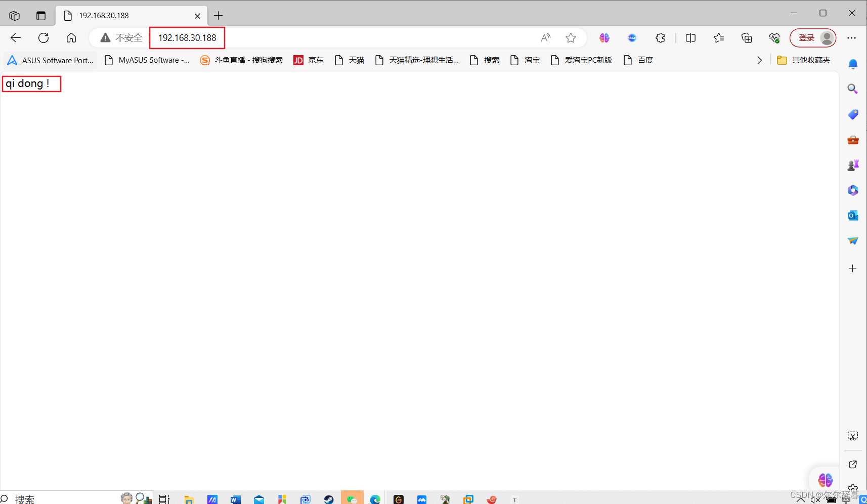Open the sidebar Search magnifier icon
This screenshot has width=867, height=504.
click(x=853, y=89)
